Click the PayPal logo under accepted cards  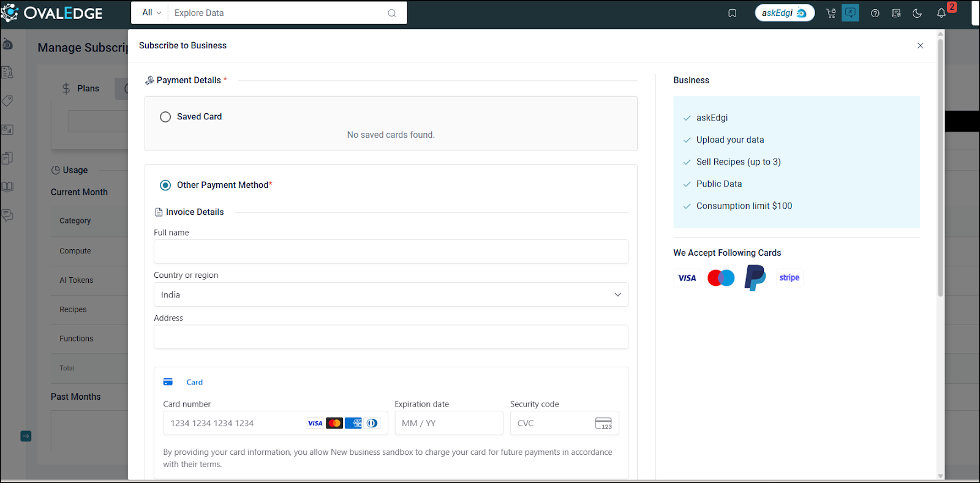pos(755,278)
